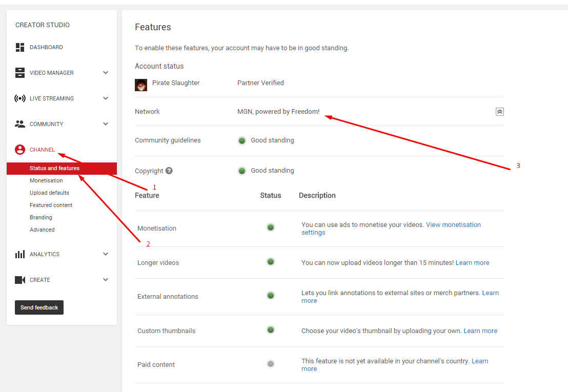This screenshot has width=568, height=392.
Task: Click Learn more for Longer videos
Action: click(472, 263)
